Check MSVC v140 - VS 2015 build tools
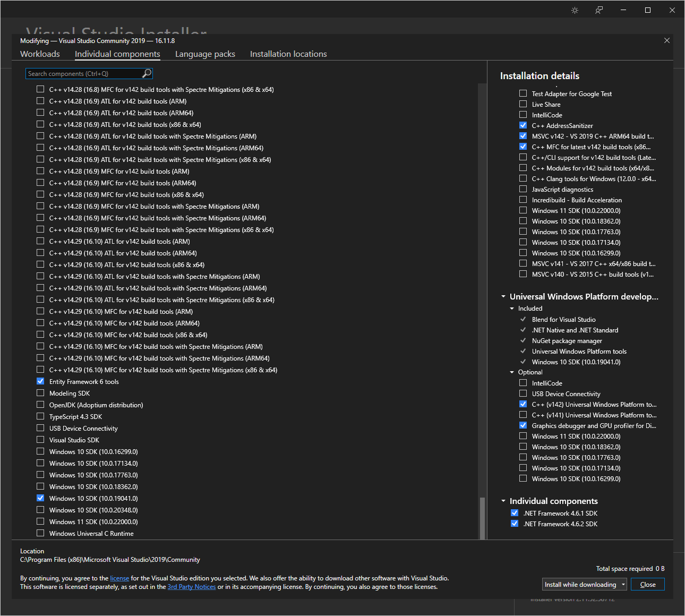Viewport: 685px width, 616px height. coord(523,274)
